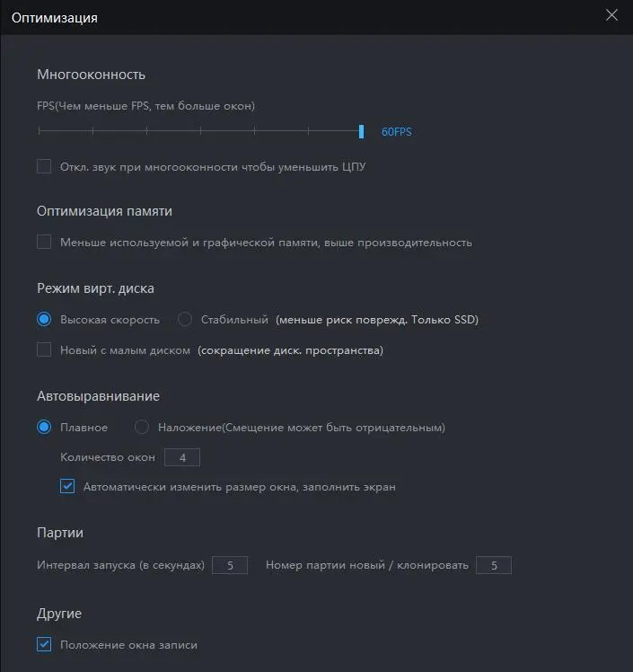
Task: Select 'Плавное' auto-align radio button
Action: click(44, 427)
